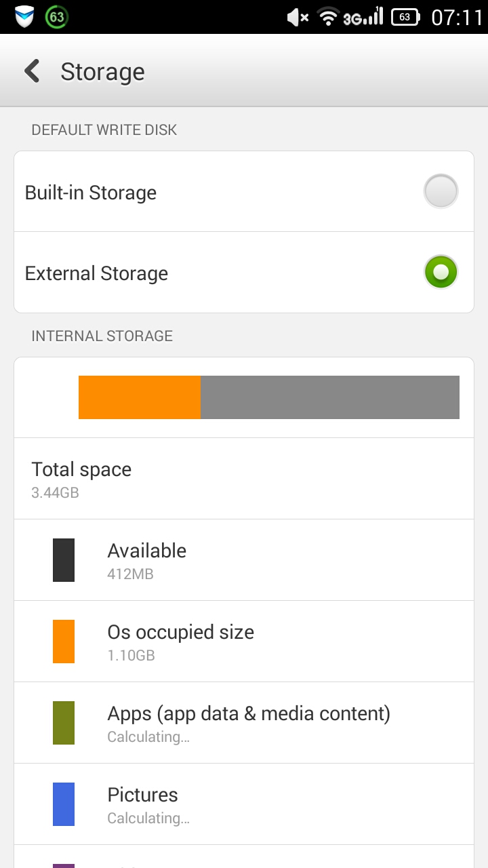Screen dimensions: 488x868
Task: Tap the Wi-Fi status icon
Action: click(328, 17)
